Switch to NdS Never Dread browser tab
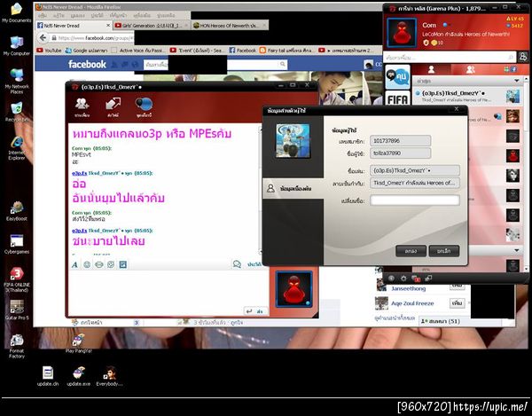This screenshot has height=416, width=532. pyautogui.click(x=74, y=26)
